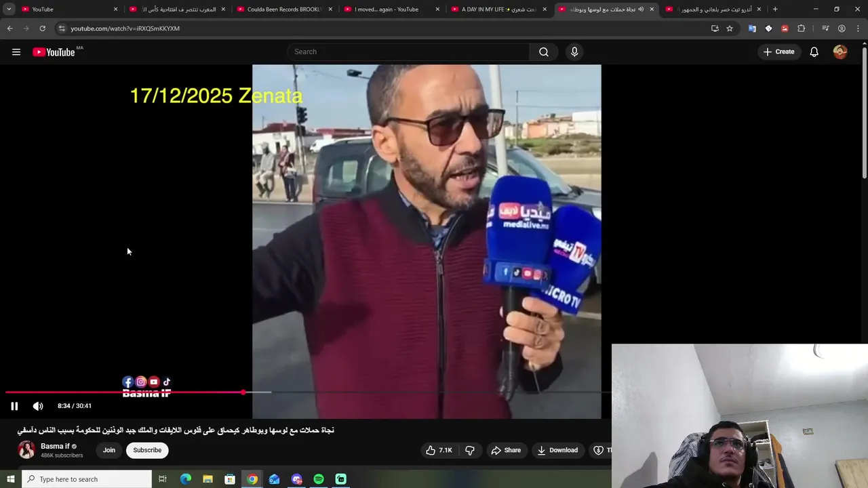The width and height of the screenshot is (868, 488).
Task: Click the taskbar search box
Action: [87, 479]
